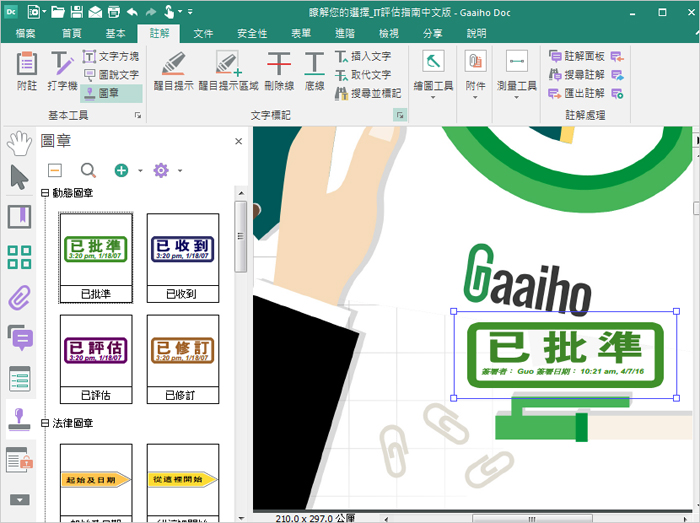Switch to the 首頁 tab
The width and height of the screenshot is (700, 523).
point(71,33)
